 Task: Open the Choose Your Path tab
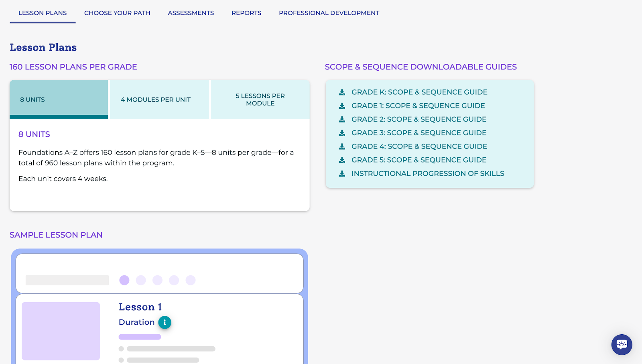tap(117, 13)
